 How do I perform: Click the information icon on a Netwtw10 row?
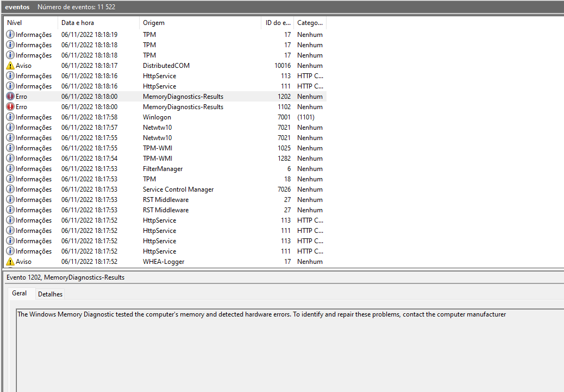click(x=9, y=127)
